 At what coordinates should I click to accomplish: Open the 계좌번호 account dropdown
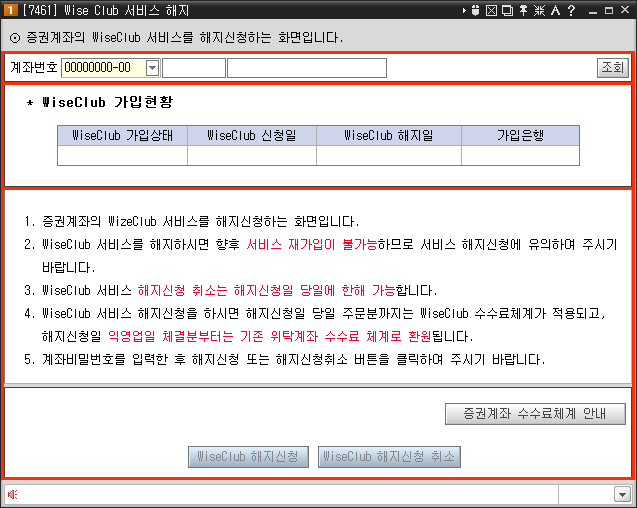pyautogui.click(x=152, y=67)
